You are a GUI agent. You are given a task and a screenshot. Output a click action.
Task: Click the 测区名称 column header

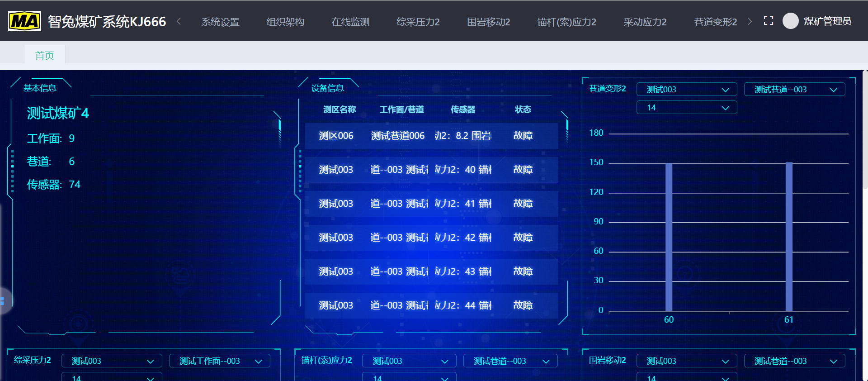tap(340, 110)
